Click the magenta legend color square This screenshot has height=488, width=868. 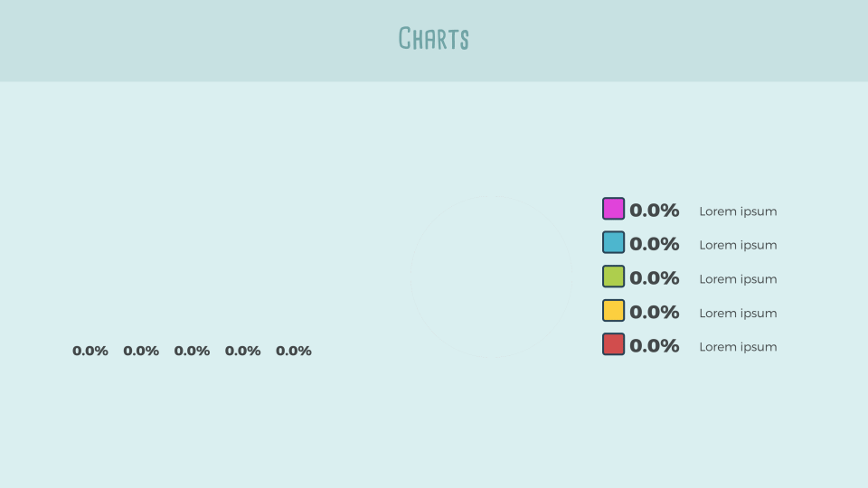click(613, 209)
